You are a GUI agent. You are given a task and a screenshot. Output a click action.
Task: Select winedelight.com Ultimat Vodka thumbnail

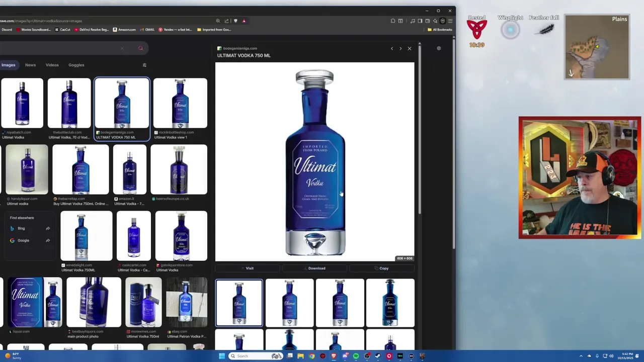(x=86, y=236)
